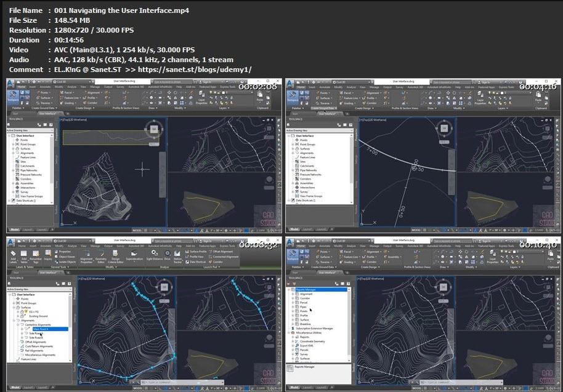Select Coordinate Geometry in the 00:10:40 frame tree
The width and height of the screenshot is (563, 392).
[x=312, y=341]
